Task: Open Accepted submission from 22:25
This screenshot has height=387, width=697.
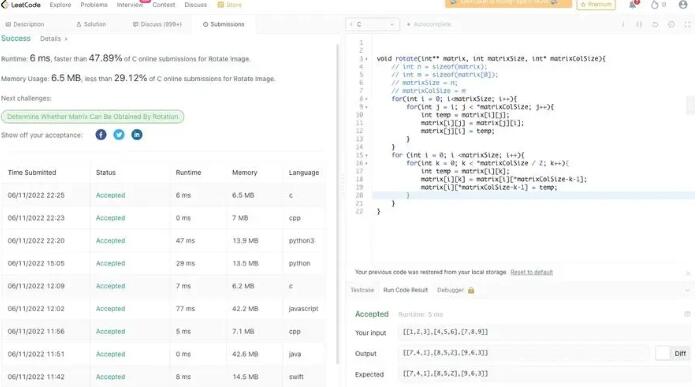Action: [x=110, y=195]
